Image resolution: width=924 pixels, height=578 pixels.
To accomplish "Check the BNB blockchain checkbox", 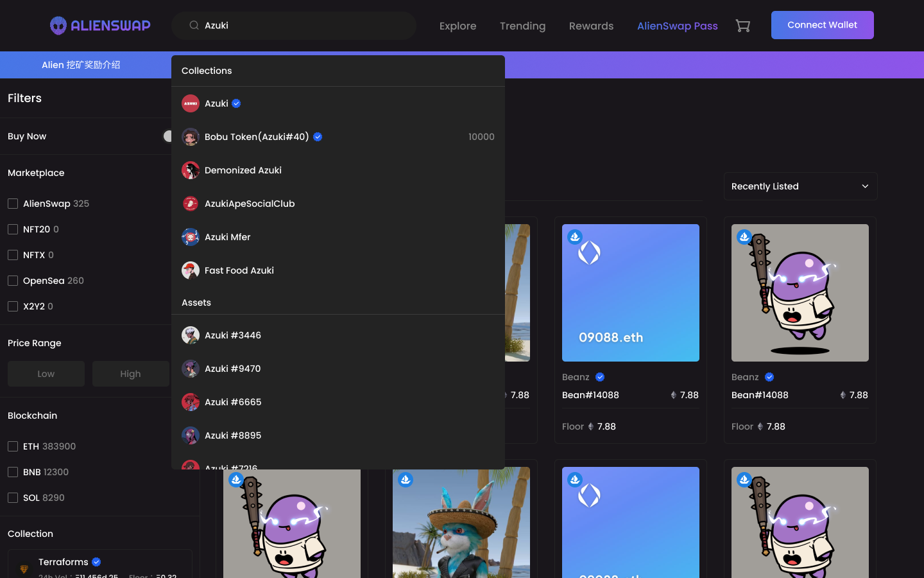I will coord(13,472).
